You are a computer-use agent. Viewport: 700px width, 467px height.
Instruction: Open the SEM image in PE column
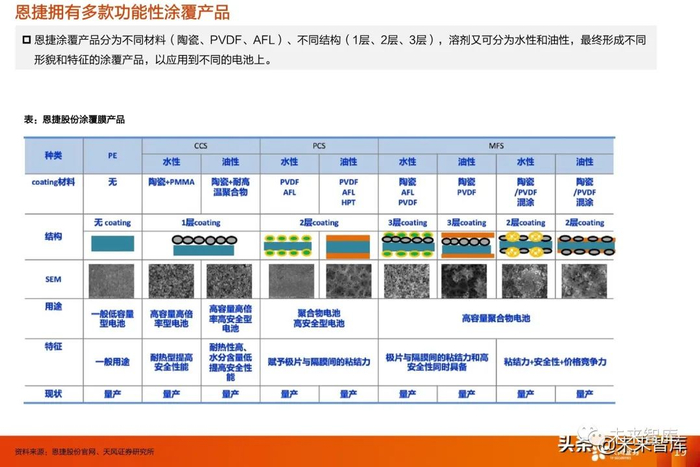pos(111,281)
